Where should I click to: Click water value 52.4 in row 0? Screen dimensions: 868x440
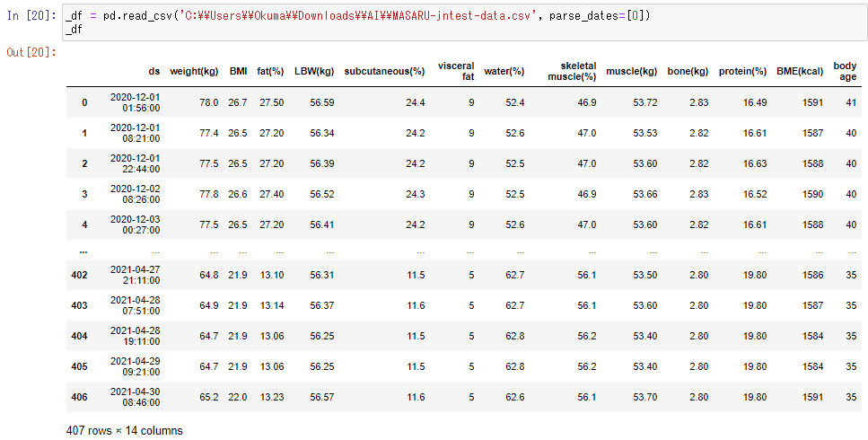(515, 102)
